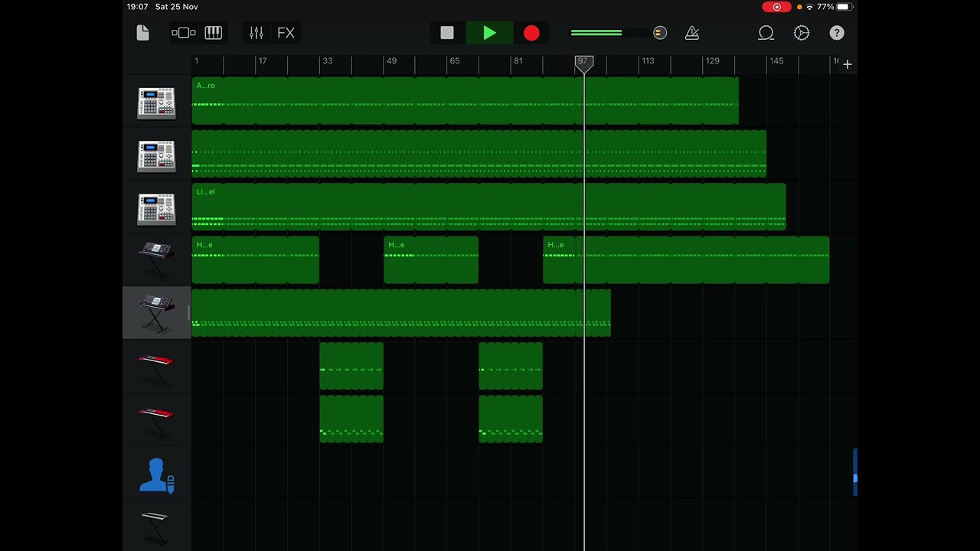Image resolution: width=980 pixels, height=551 pixels.
Task: Tap the blue vertical scroll indicator
Action: point(855,472)
